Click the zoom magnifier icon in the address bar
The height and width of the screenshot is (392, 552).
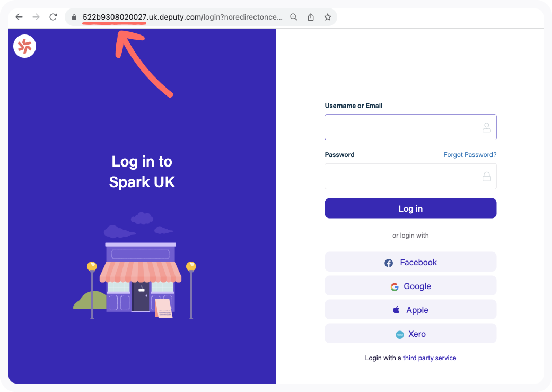tap(294, 17)
